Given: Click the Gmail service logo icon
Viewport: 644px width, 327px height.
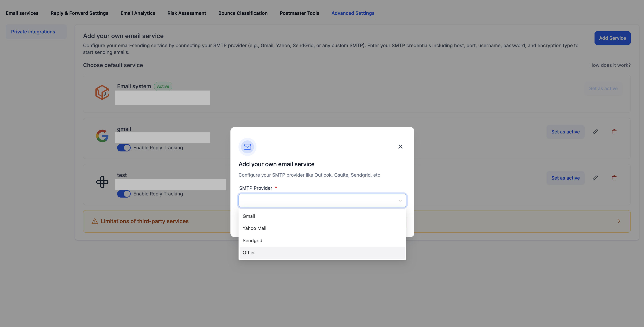Looking at the screenshot, I should click(102, 136).
